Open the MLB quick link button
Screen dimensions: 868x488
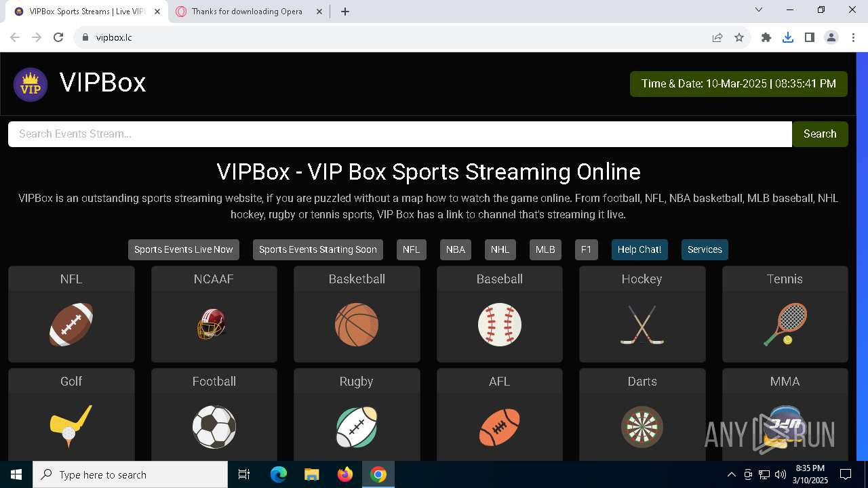(545, 249)
